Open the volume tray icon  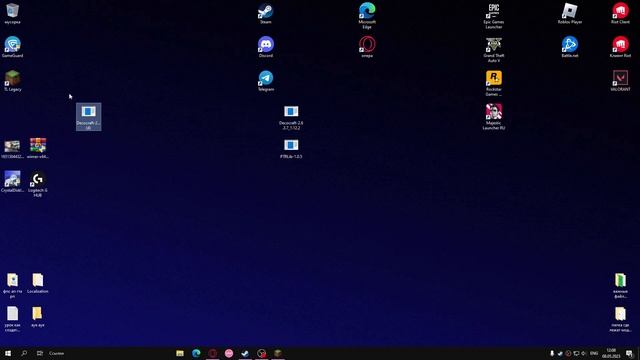point(584,353)
